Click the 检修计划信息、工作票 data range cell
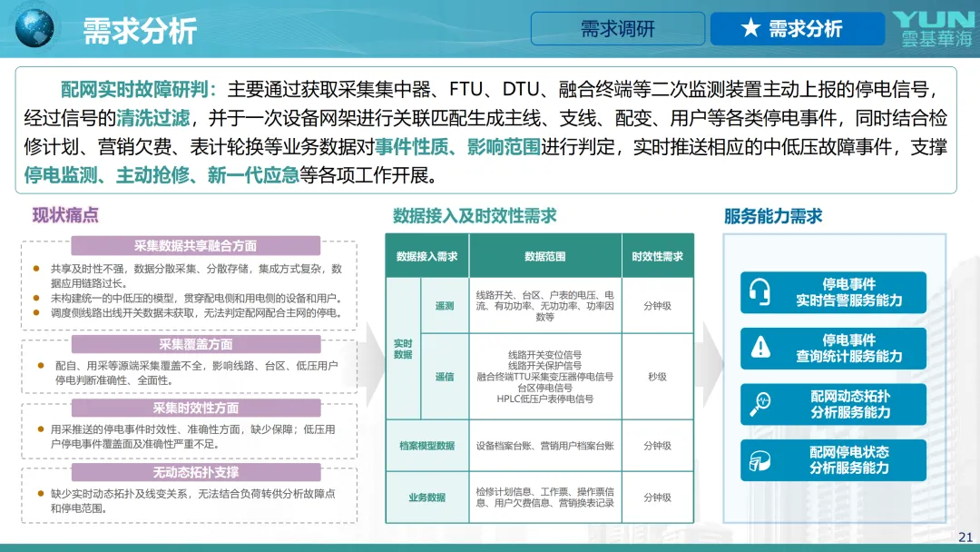Viewport: 980px width, 552px height. coord(545,498)
